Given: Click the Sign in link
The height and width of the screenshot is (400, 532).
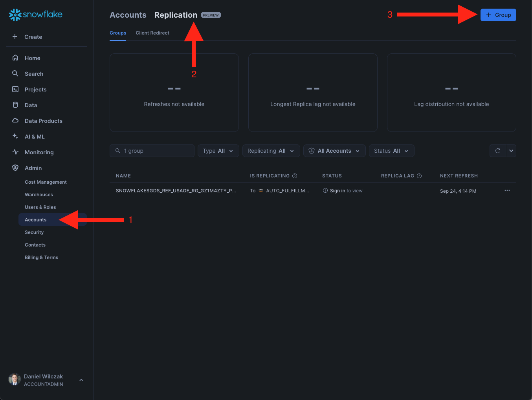Looking at the screenshot, I should coord(338,191).
